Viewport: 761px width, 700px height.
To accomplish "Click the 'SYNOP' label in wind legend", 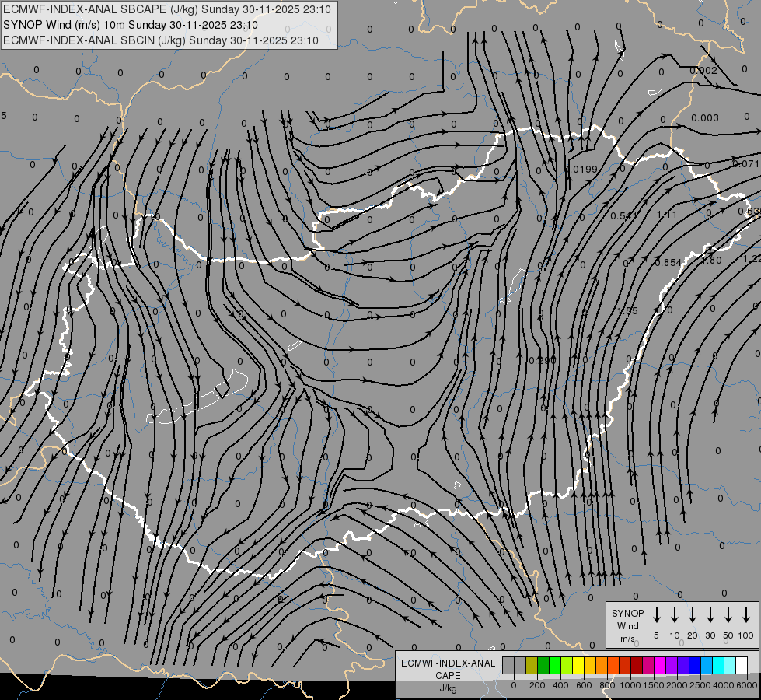I will click(627, 613).
